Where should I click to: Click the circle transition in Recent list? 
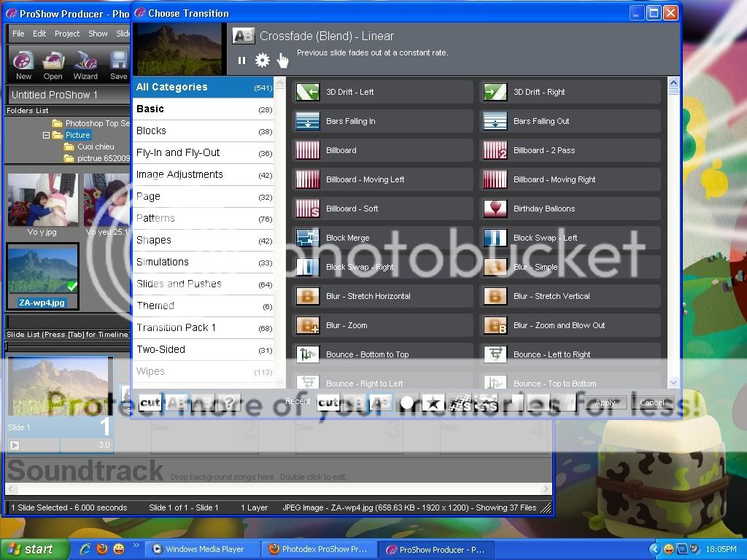(407, 402)
